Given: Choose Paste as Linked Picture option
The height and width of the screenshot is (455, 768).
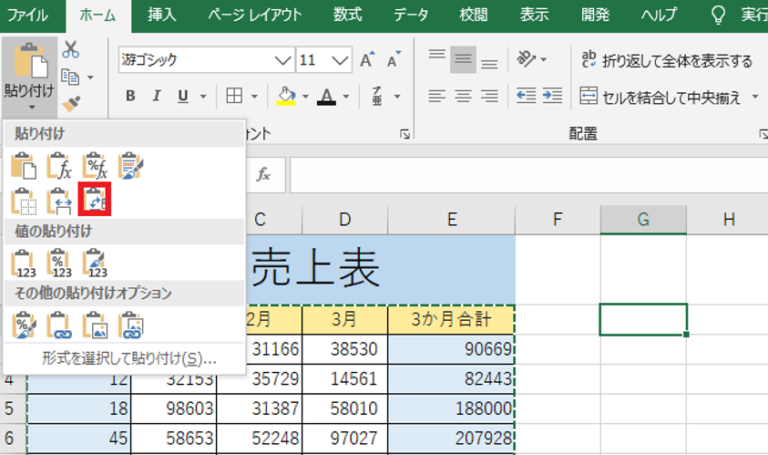Looking at the screenshot, I should 131,325.
